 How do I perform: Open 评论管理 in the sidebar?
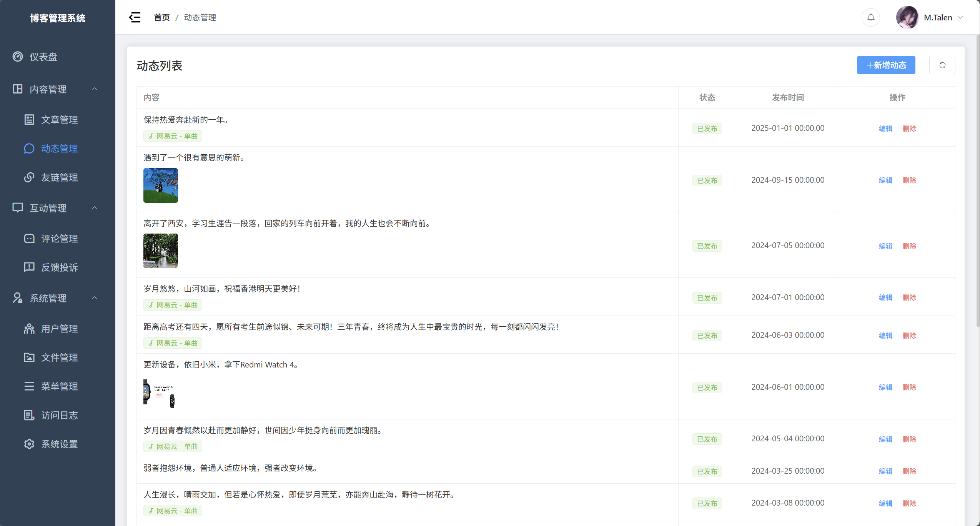59,239
